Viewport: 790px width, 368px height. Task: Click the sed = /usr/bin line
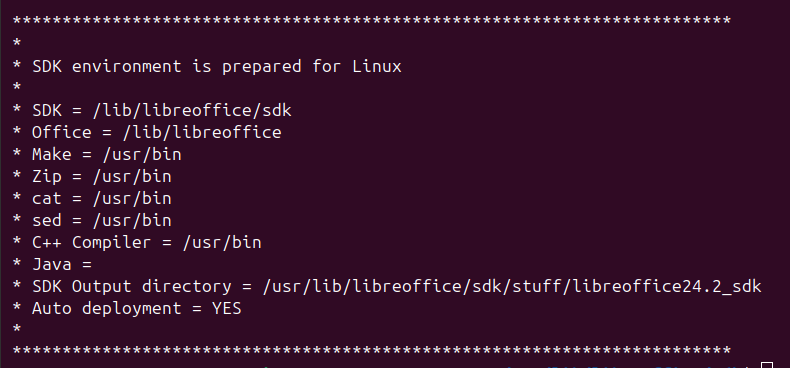(x=92, y=220)
